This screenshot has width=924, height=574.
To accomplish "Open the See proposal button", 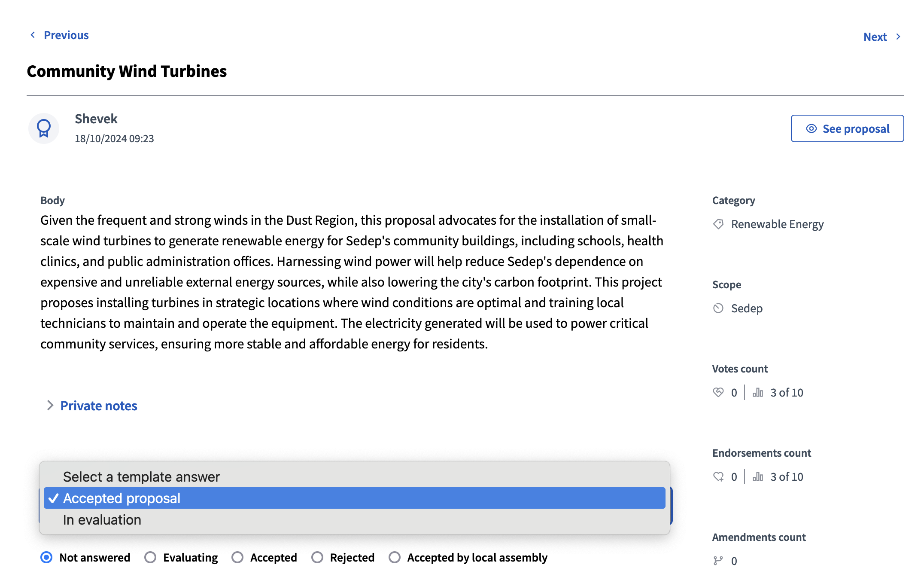I will coord(847,128).
